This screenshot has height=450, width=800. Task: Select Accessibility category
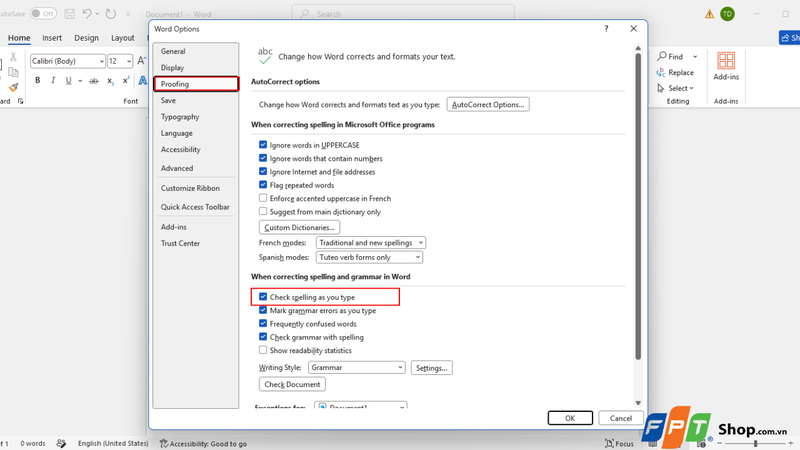tap(196, 149)
